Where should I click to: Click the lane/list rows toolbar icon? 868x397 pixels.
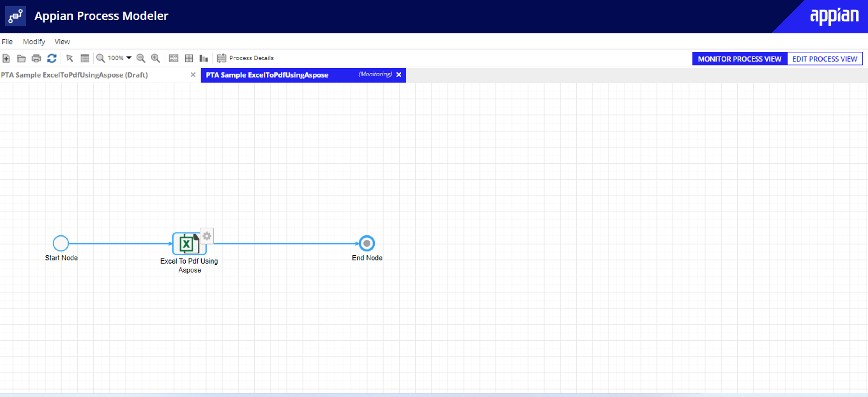(85, 58)
